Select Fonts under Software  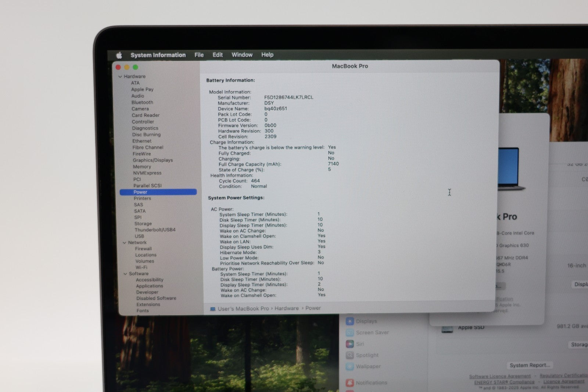[143, 311]
